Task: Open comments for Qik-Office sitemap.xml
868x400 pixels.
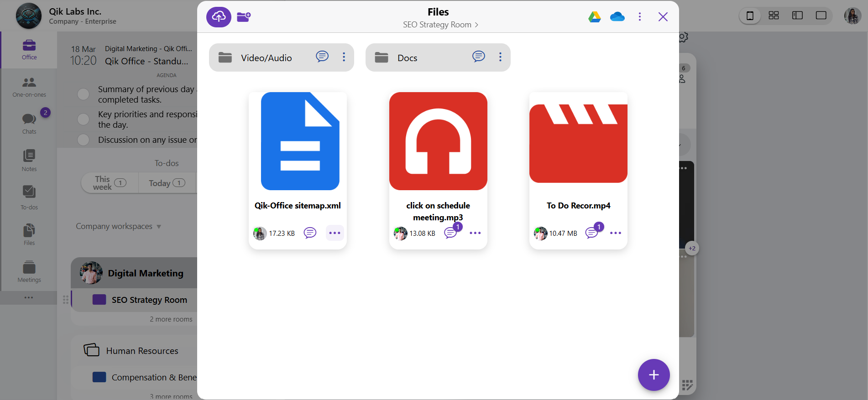Action: point(310,233)
